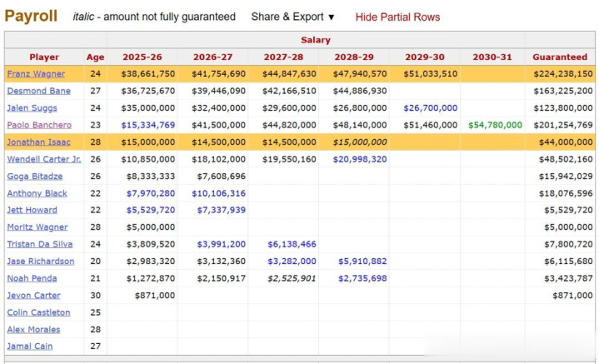Sort by the Guaranteed column header
Screen dimensions: 599x364
tap(560, 57)
